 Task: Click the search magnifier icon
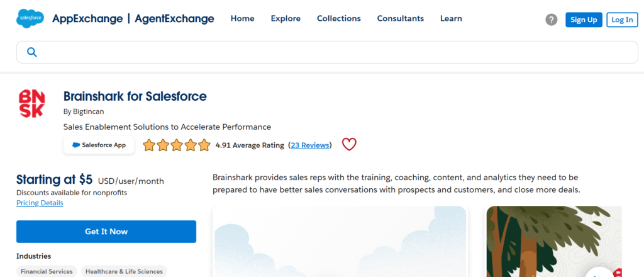tap(32, 52)
